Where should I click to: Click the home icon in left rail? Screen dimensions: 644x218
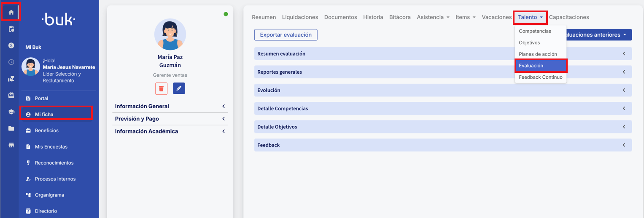11,12
